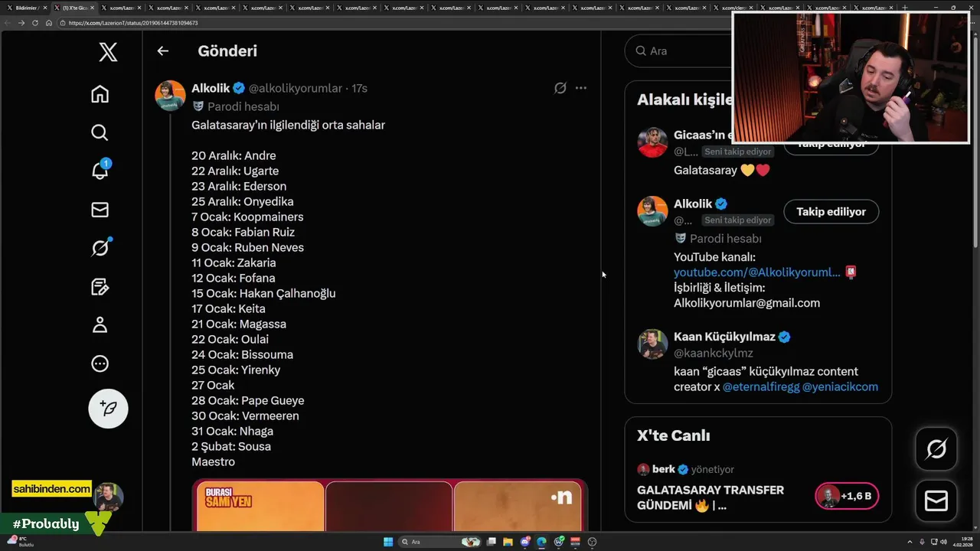Click Takip ediliyor button for Gicaas'ın
This screenshot has width=980, height=551.
(831, 145)
